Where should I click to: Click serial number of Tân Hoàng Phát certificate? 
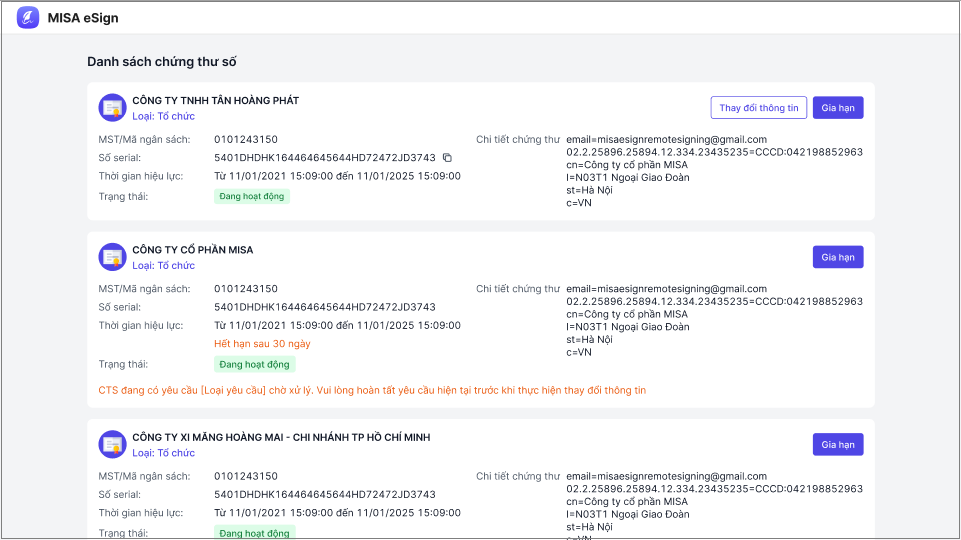coord(325,158)
